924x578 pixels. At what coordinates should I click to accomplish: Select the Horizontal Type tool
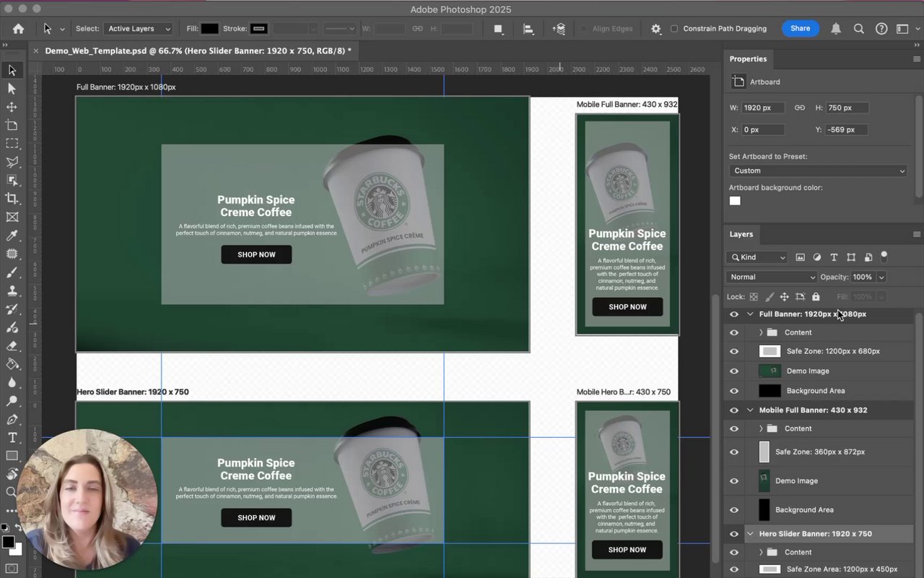12,438
